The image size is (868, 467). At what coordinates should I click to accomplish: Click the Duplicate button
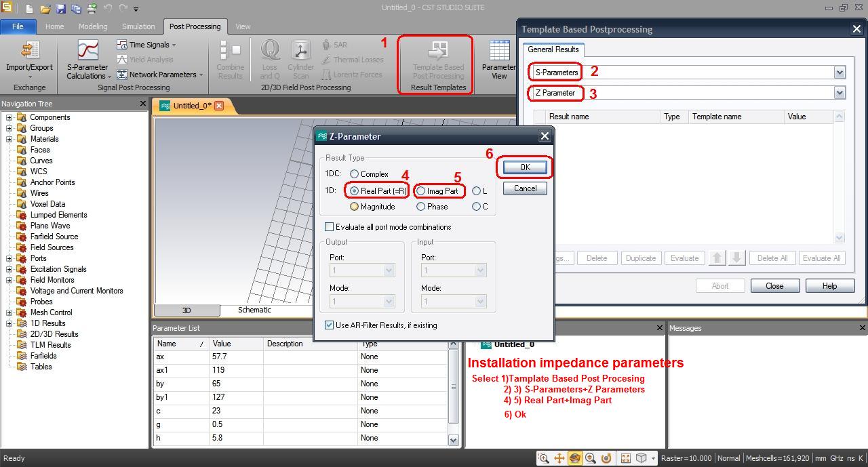coord(641,258)
